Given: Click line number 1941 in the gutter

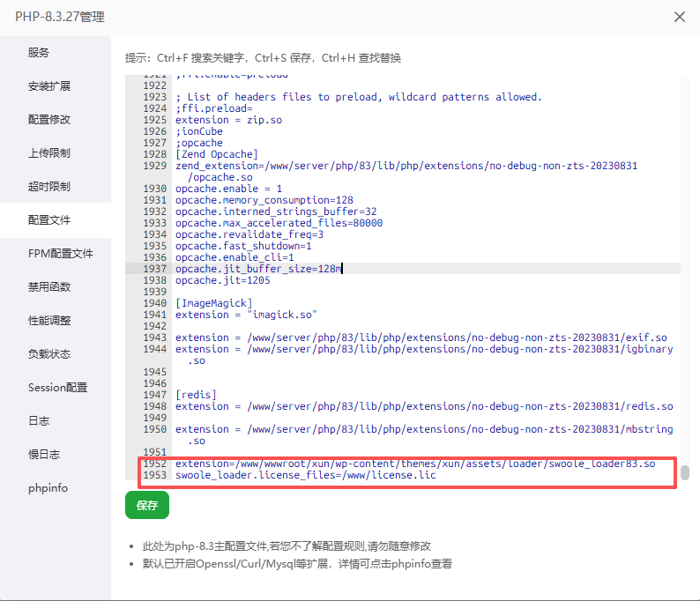Looking at the screenshot, I should [154, 315].
